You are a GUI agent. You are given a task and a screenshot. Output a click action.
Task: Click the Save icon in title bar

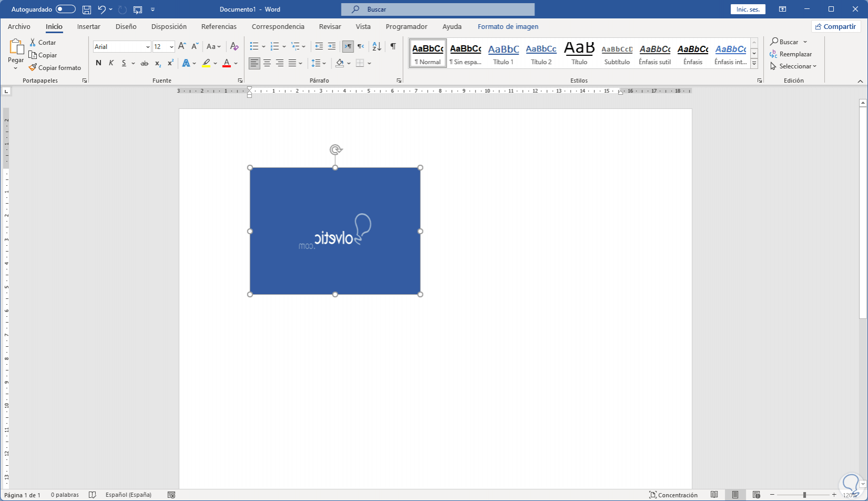pyautogui.click(x=87, y=9)
